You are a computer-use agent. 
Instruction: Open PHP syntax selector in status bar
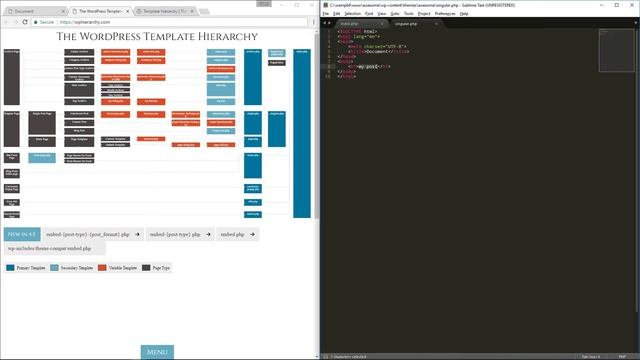(622, 357)
